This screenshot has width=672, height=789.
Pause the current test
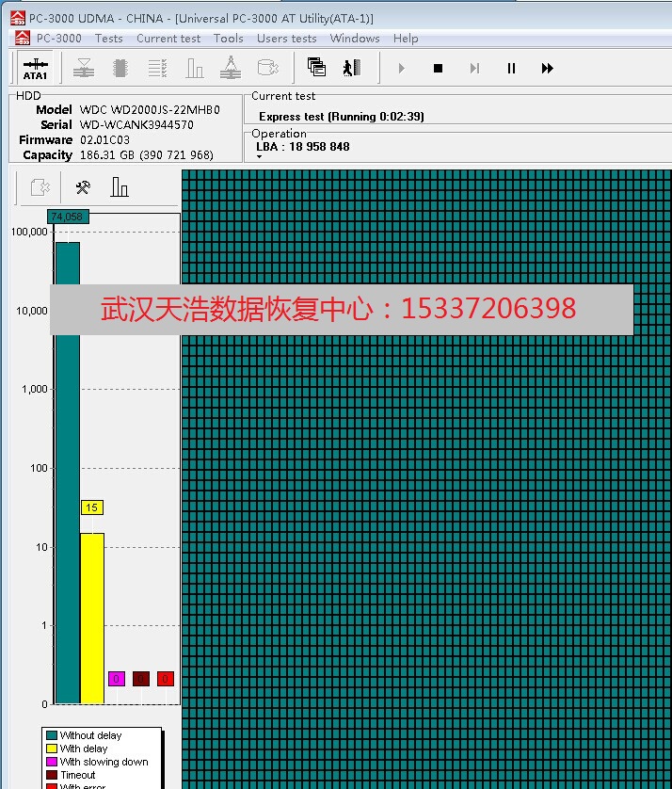511,68
